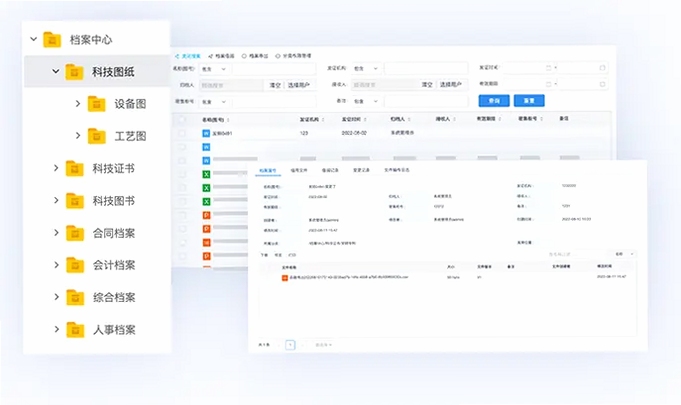This screenshot has height=405, width=681.
Task: Click the 工艺图 folder icon
Action: [x=96, y=136]
